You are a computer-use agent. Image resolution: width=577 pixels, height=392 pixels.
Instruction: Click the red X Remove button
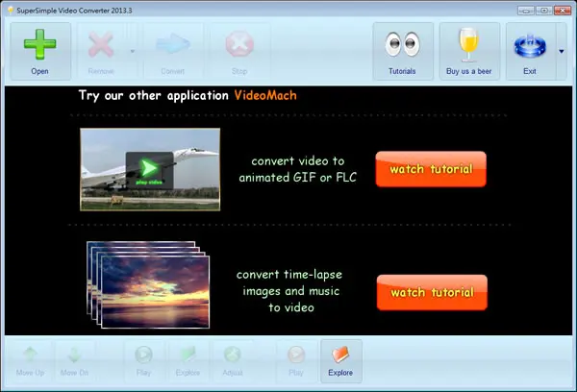[x=101, y=51]
